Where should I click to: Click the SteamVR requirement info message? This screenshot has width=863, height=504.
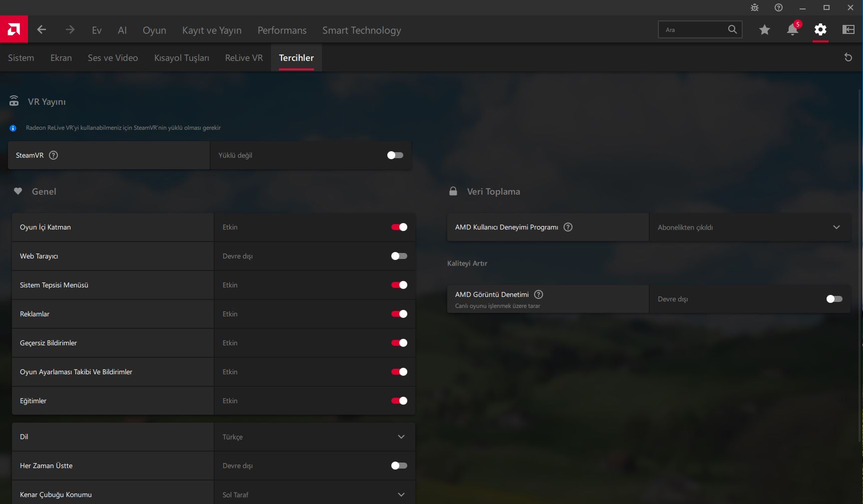click(123, 128)
